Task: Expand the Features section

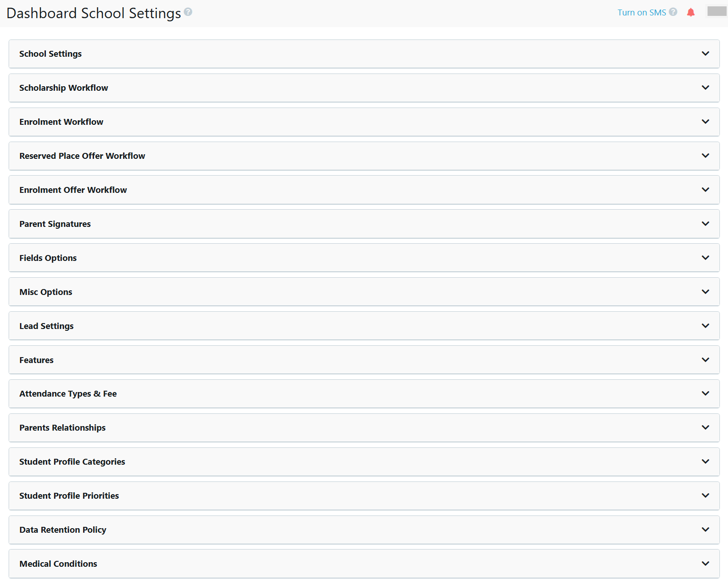Action: pos(705,359)
